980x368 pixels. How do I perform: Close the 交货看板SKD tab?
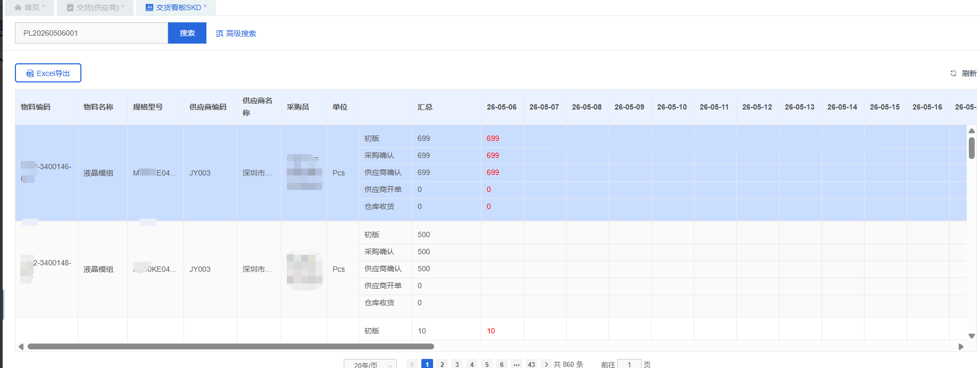coord(205,6)
